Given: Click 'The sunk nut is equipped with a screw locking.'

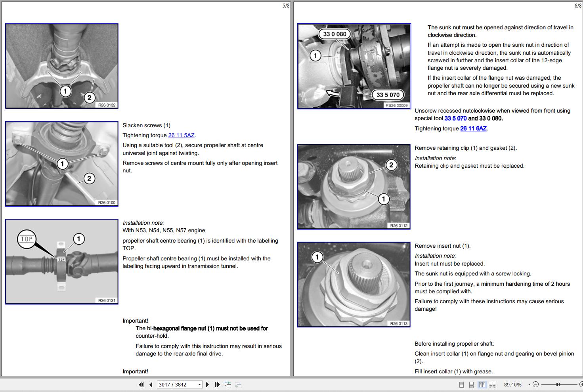Looking at the screenshot, I should [x=473, y=273].
